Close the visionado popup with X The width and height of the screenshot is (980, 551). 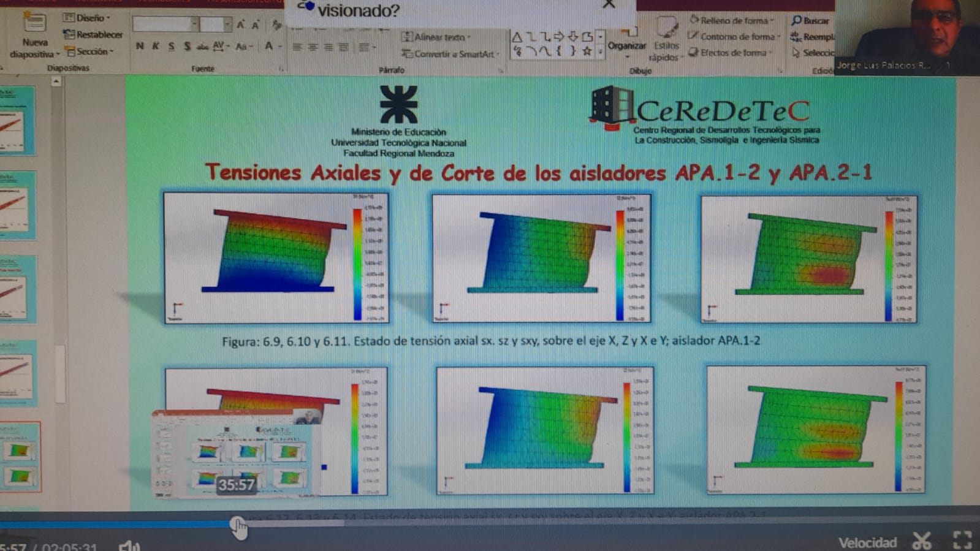coord(609,5)
